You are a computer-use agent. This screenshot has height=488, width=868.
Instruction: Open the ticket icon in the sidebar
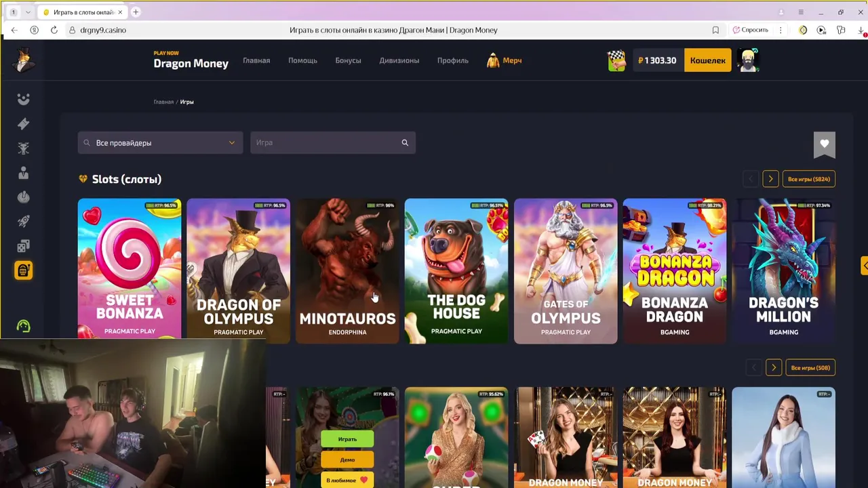pos(23,124)
